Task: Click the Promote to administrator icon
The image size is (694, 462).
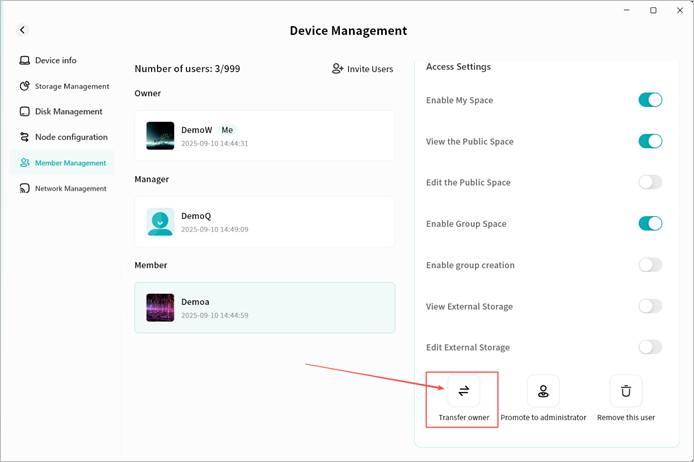Action: (x=543, y=391)
